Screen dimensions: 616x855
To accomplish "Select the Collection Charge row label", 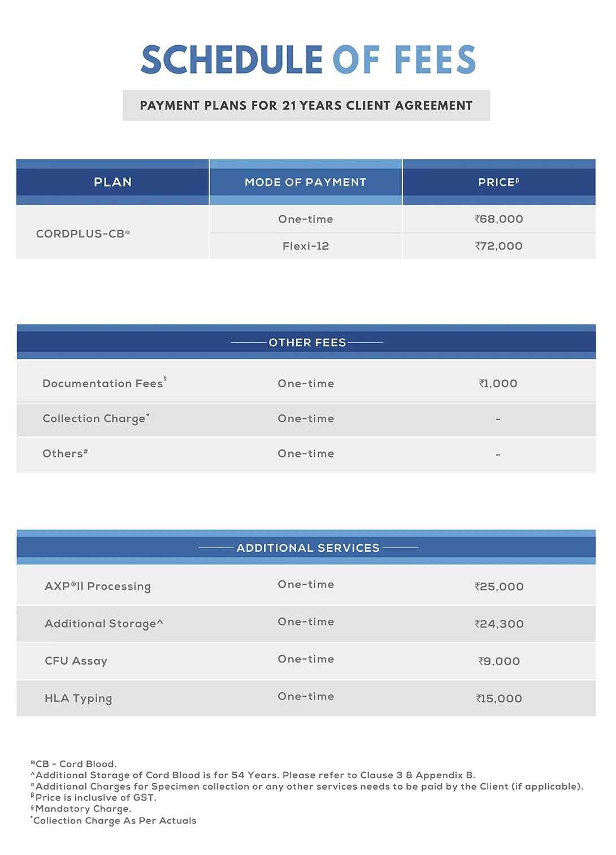I will (96, 418).
